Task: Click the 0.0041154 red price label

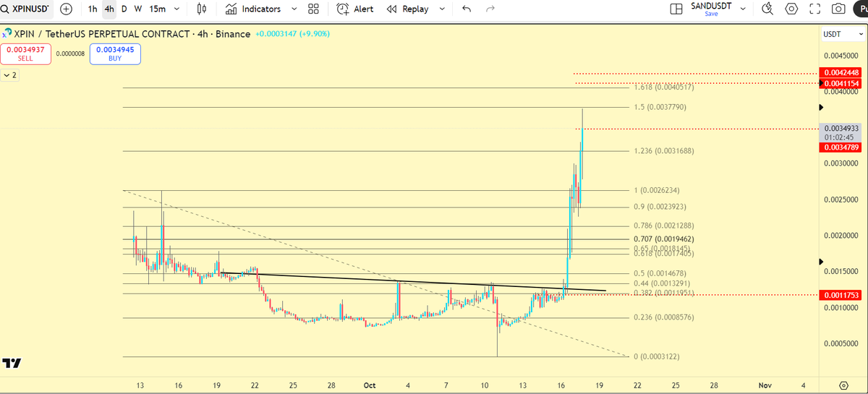Action: (x=842, y=84)
